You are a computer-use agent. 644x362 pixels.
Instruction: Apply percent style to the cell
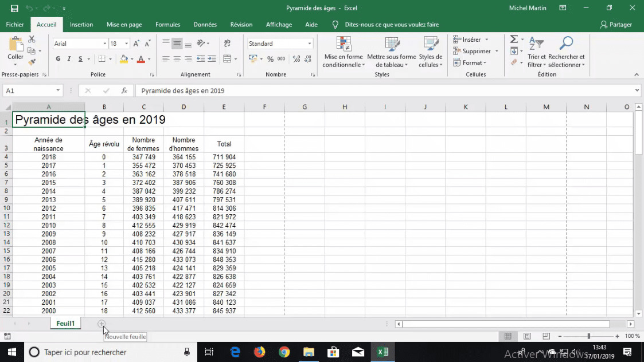pyautogui.click(x=270, y=59)
